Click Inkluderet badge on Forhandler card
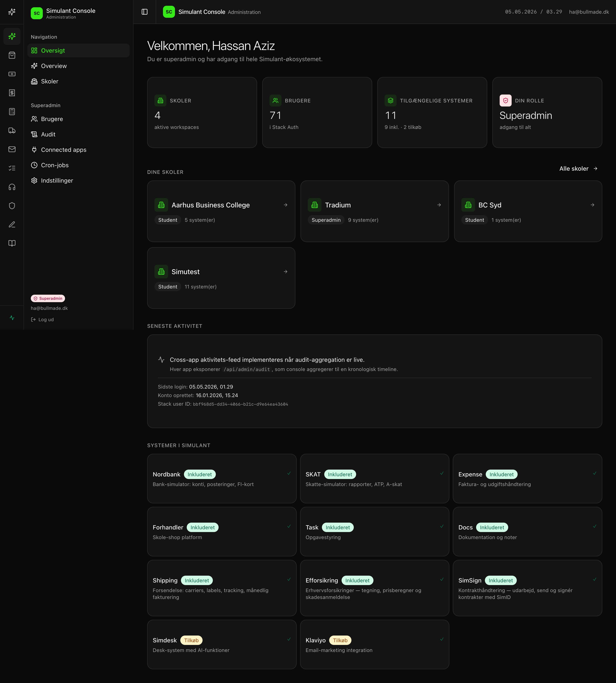Screen dimensions: 616x683 (202, 527)
